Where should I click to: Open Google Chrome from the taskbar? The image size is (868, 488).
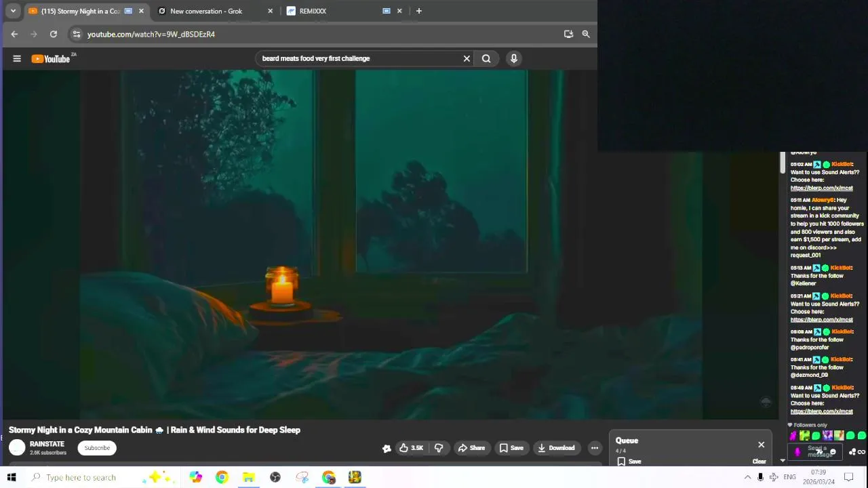[x=222, y=477]
